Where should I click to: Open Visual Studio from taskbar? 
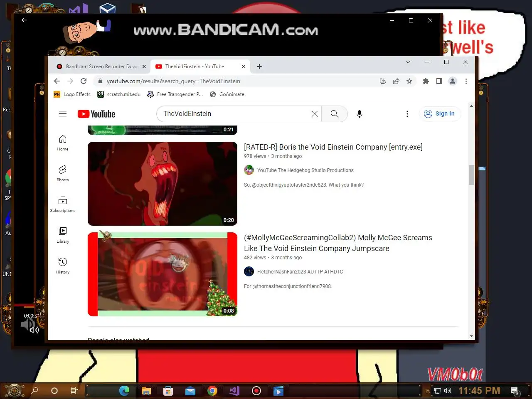coord(234,391)
